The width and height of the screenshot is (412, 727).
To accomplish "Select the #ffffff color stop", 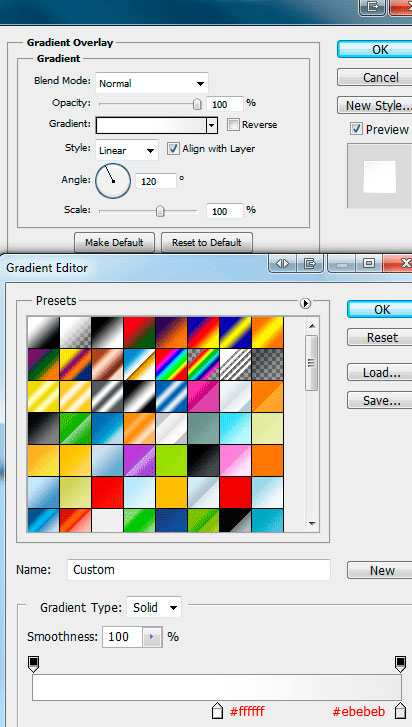I will (x=217, y=711).
